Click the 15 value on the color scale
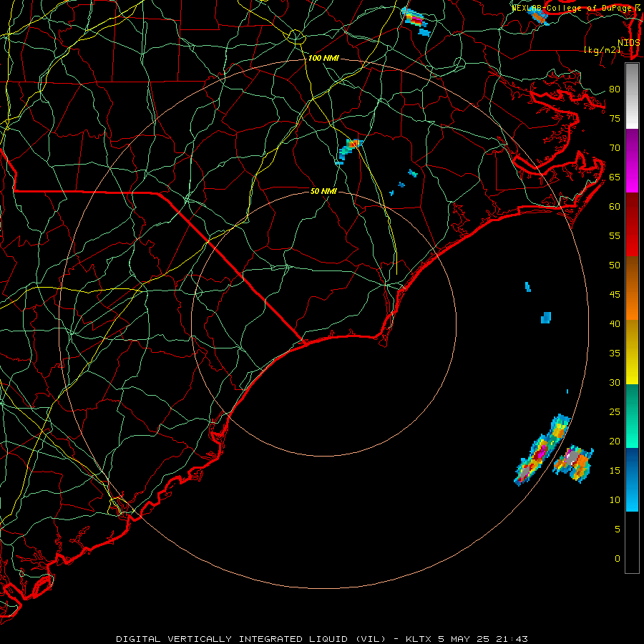Viewport: 644px width, 644px height. click(x=615, y=471)
